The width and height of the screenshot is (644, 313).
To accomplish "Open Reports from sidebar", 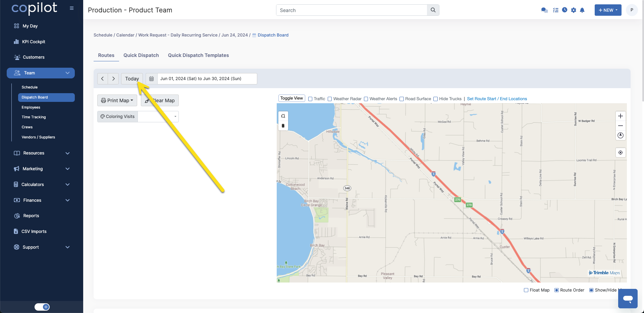I will coord(31,215).
